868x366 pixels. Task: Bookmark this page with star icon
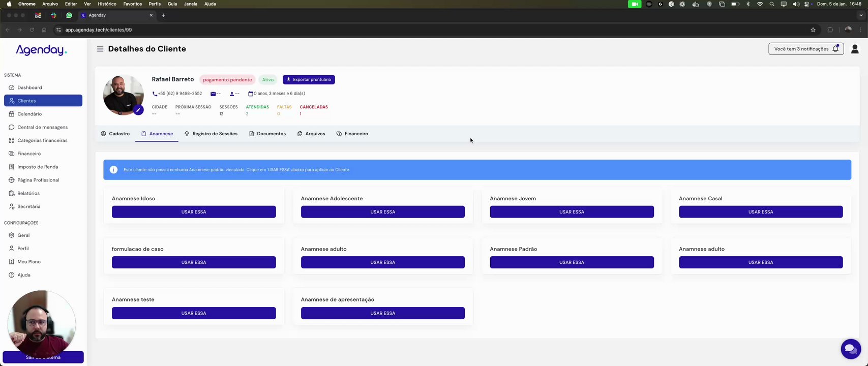[813, 30]
